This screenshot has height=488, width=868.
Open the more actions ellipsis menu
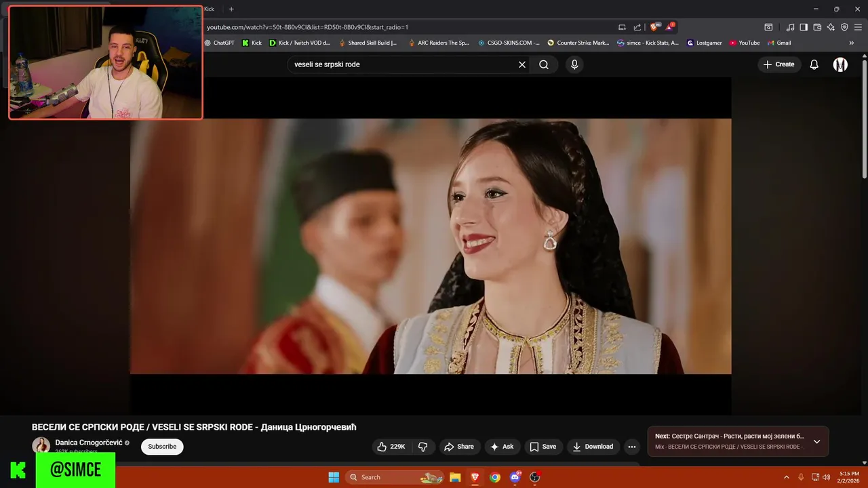(x=632, y=447)
